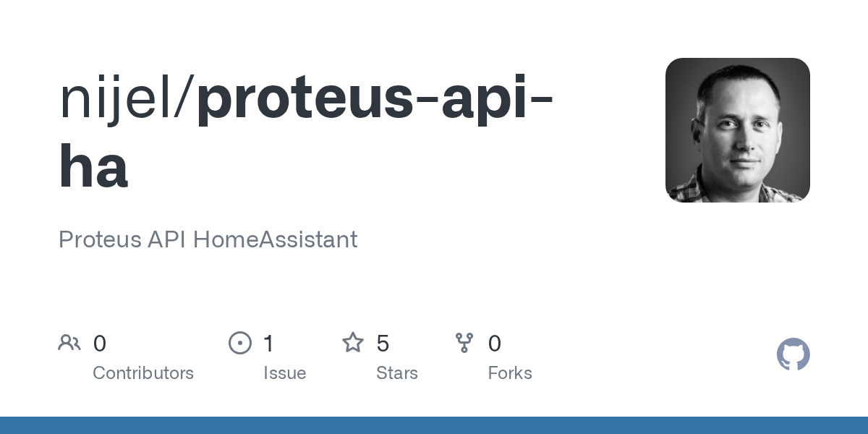Click the issue count 1

[x=268, y=344]
